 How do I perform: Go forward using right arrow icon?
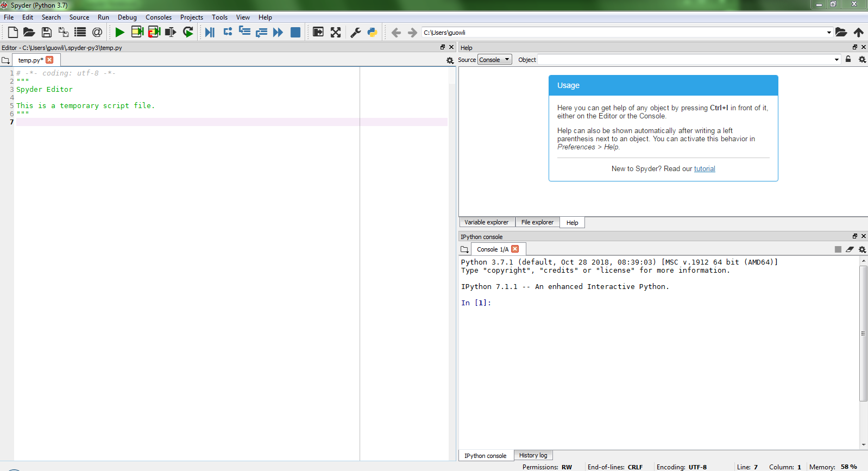[413, 33]
